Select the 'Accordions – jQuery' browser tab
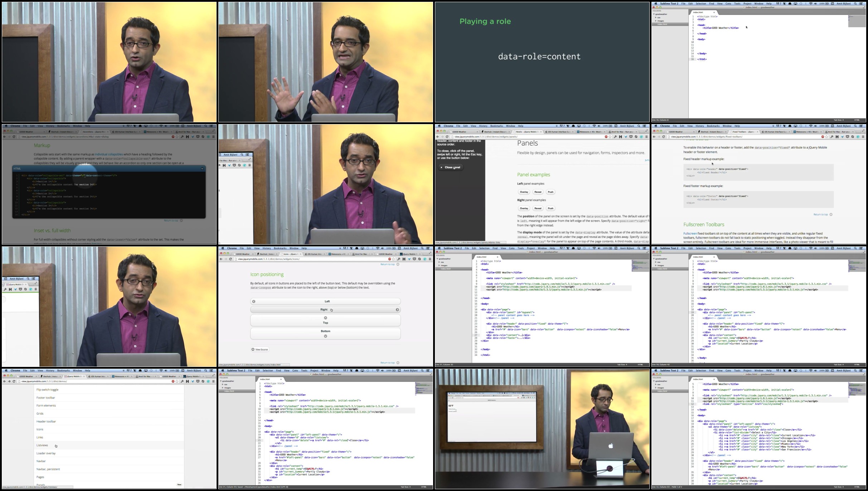This screenshot has height=491, width=868. click(x=94, y=132)
